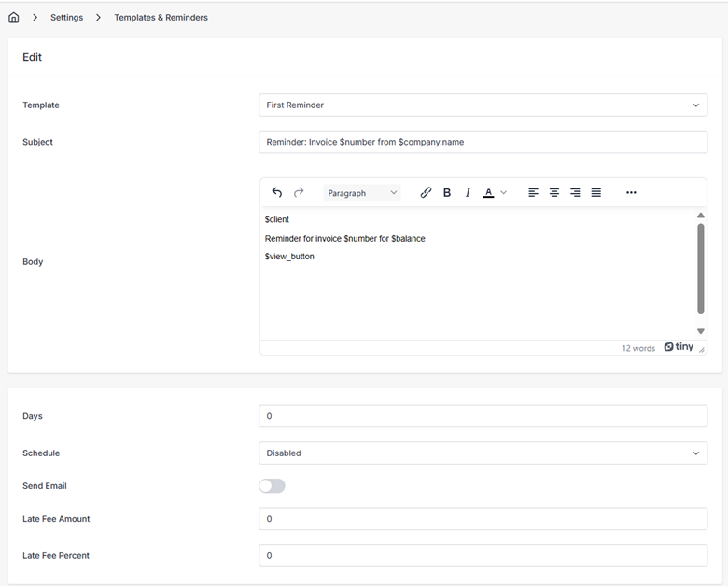Apply the text color
728x586 pixels.
(x=488, y=192)
